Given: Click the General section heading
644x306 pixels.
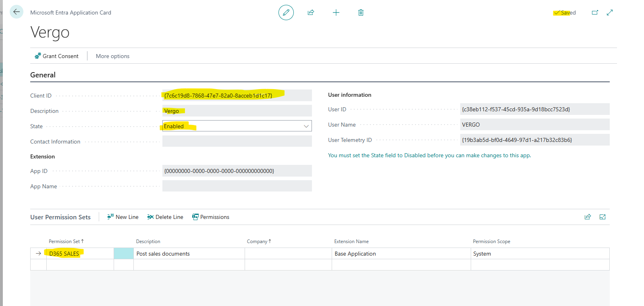Looking at the screenshot, I should (43, 75).
